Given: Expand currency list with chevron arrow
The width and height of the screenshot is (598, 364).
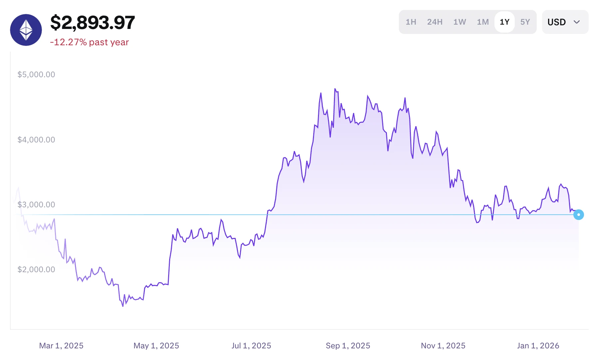Looking at the screenshot, I should pos(577,22).
